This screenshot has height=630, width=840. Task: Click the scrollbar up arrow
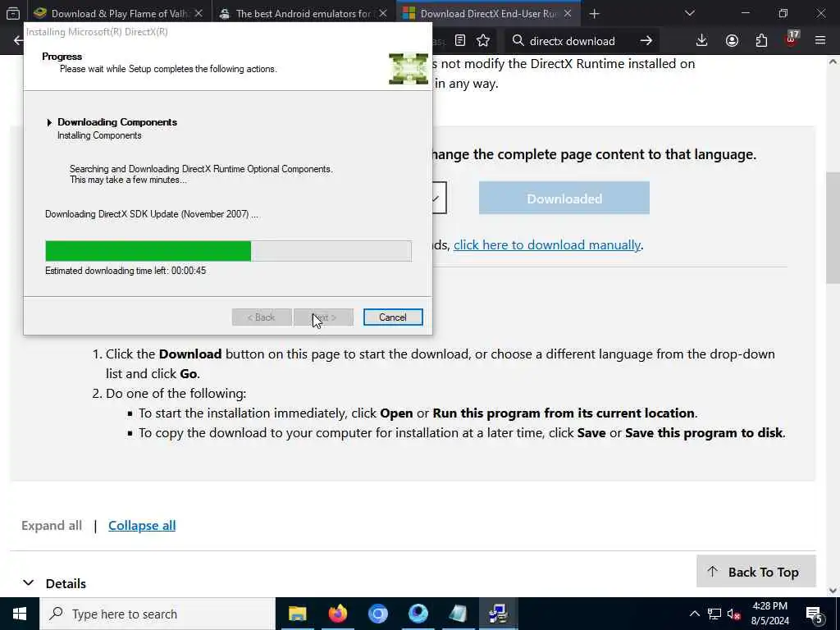(x=833, y=62)
